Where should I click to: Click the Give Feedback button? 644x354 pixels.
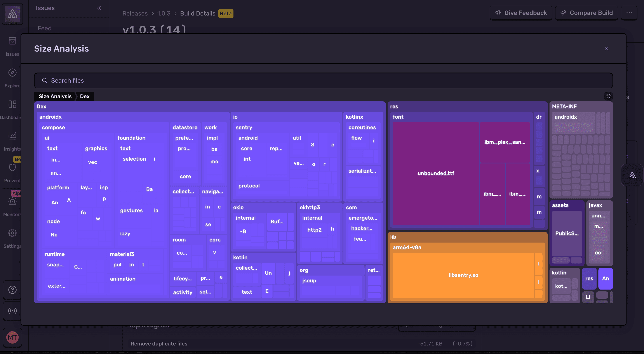click(x=521, y=13)
